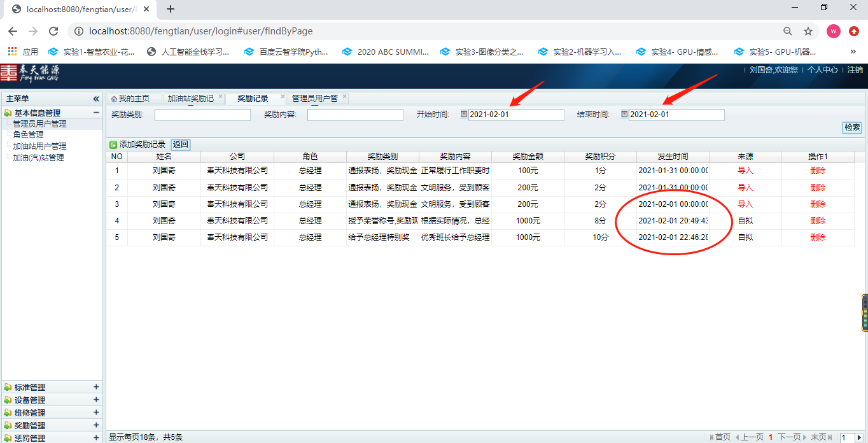Click the end date calendar icon
The width and height of the screenshot is (868, 443).
[x=624, y=115]
